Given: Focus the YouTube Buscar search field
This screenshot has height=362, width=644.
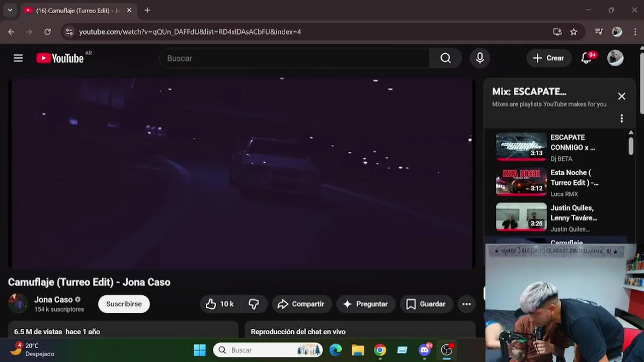Looking at the screenshot, I should 294,58.
